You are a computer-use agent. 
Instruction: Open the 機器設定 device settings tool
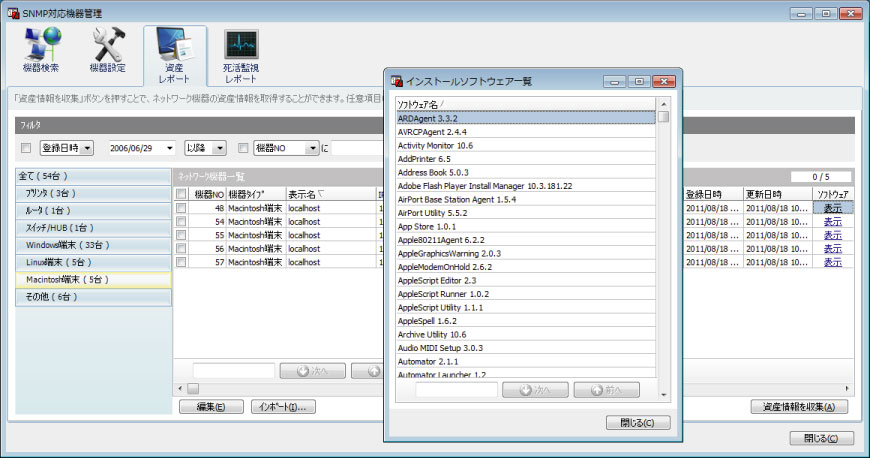(108, 51)
